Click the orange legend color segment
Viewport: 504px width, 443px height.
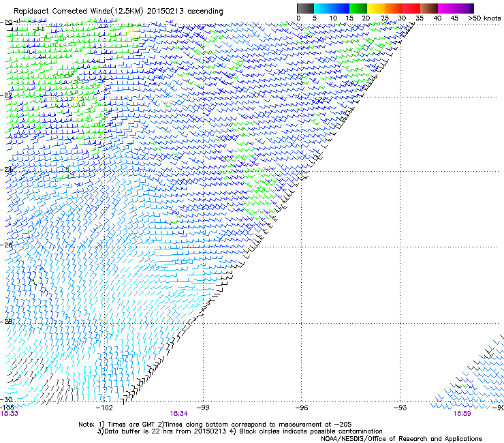click(x=394, y=8)
